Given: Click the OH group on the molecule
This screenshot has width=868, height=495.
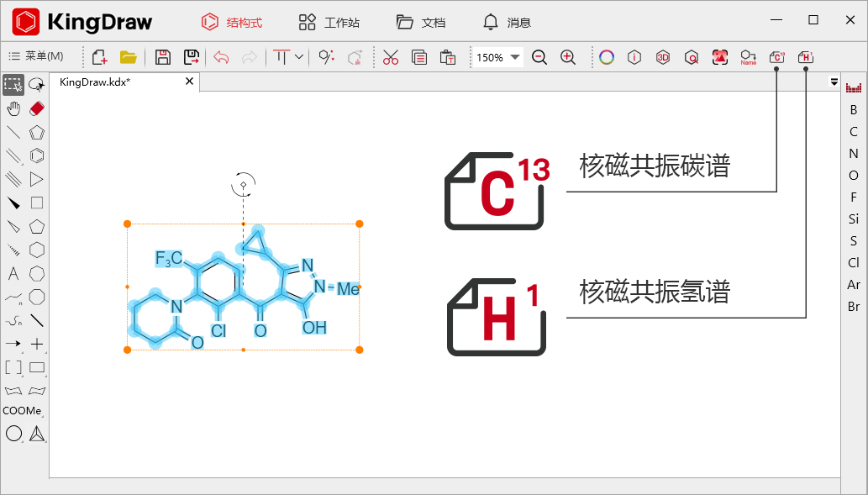Looking at the screenshot, I should [314, 328].
